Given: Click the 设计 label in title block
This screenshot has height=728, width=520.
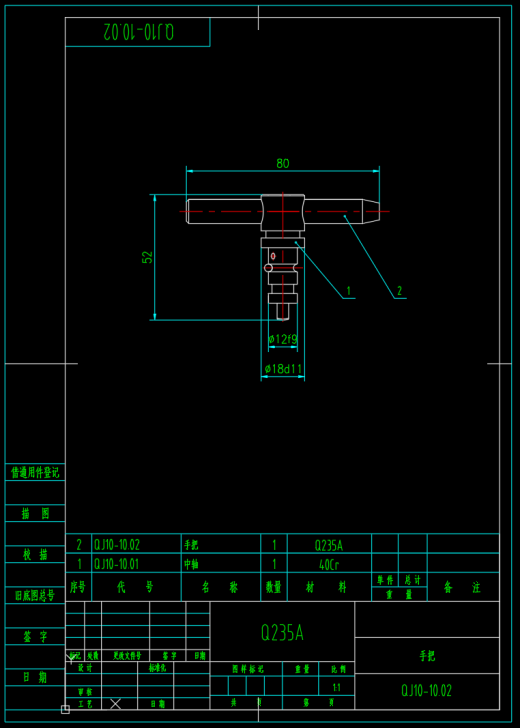Looking at the screenshot, I should point(85,668).
